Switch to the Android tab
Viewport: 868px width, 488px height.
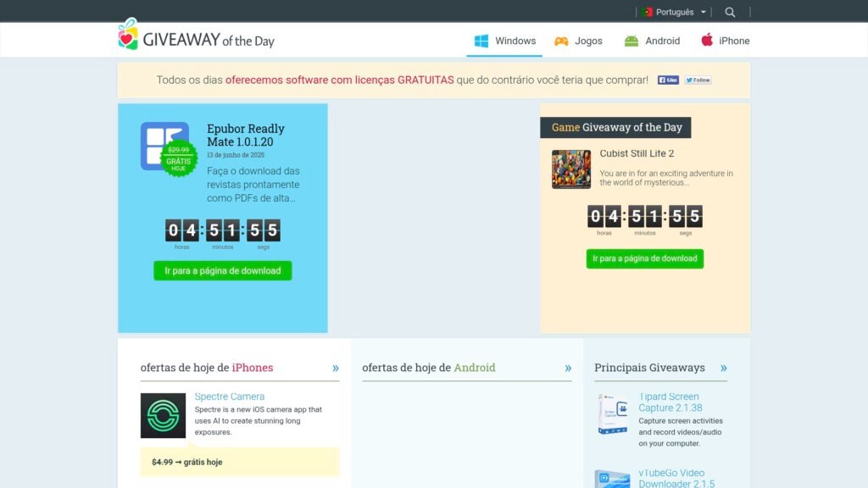[x=652, y=41]
